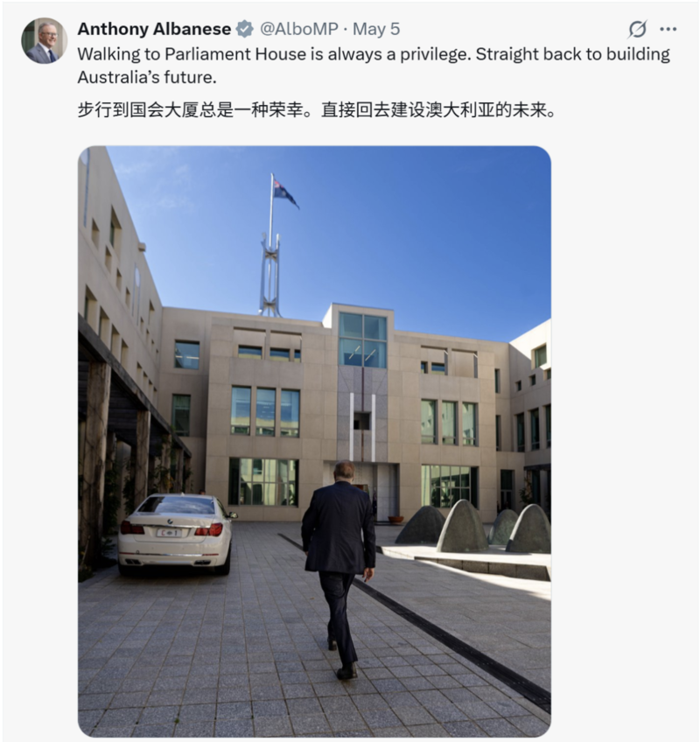Click the Chinese translation of the tweet
The height and width of the screenshot is (742, 700).
pyautogui.click(x=317, y=109)
